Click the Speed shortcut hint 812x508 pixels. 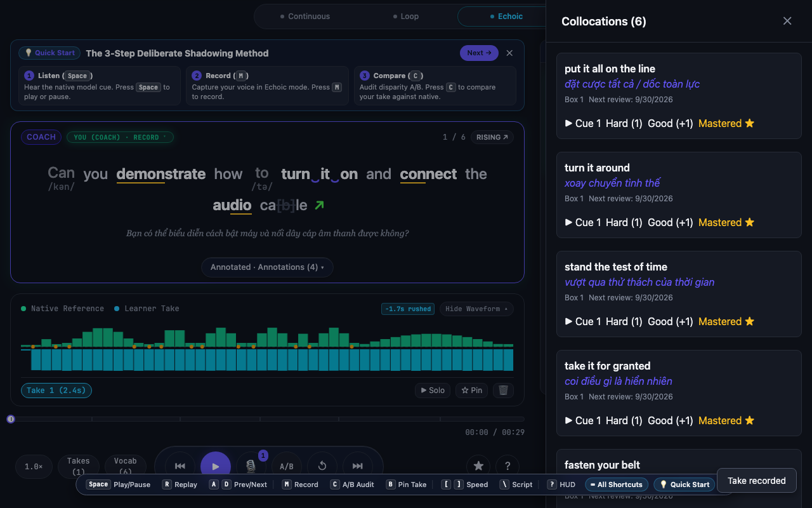463,485
